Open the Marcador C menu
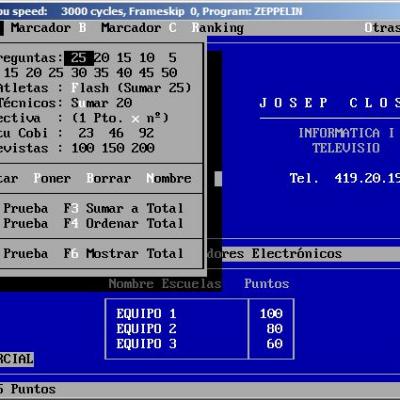Screen dimensions: 400x400 tap(139, 28)
